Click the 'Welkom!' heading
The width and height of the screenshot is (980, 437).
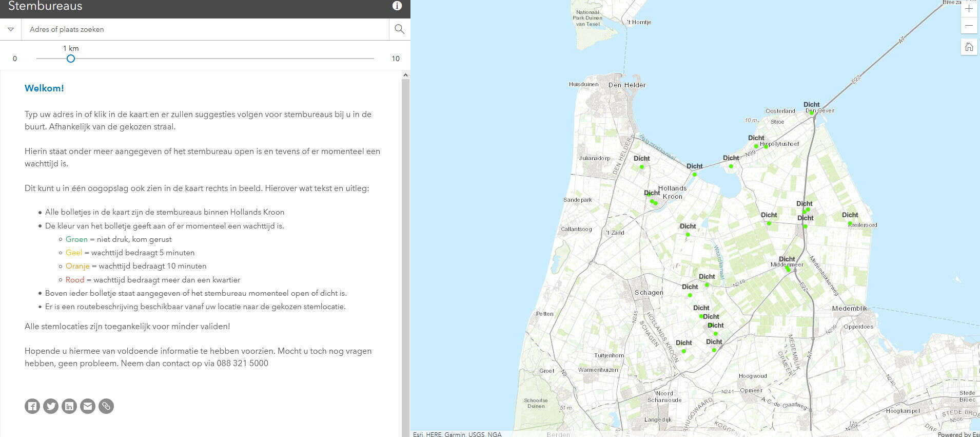[44, 88]
